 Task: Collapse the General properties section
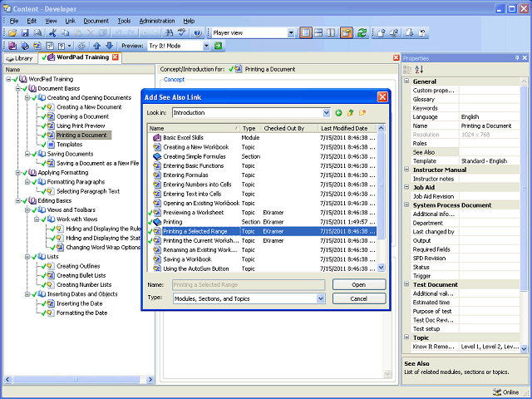pyautogui.click(x=407, y=81)
